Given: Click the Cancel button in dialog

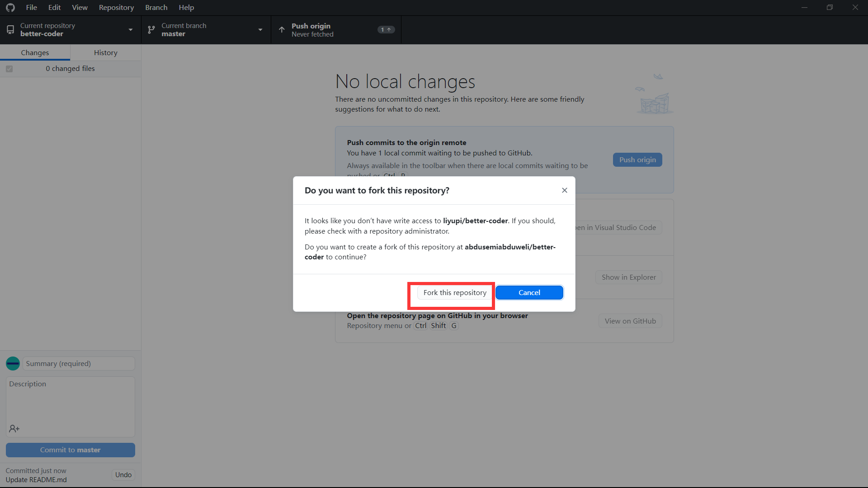Looking at the screenshot, I should tap(529, 292).
